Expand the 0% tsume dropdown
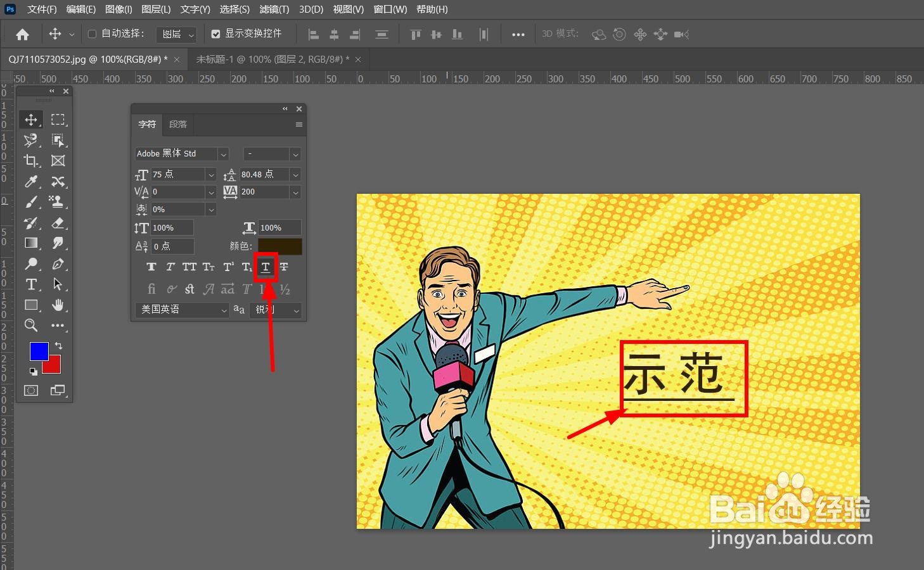Screen dimensions: 924x570 tap(211, 209)
